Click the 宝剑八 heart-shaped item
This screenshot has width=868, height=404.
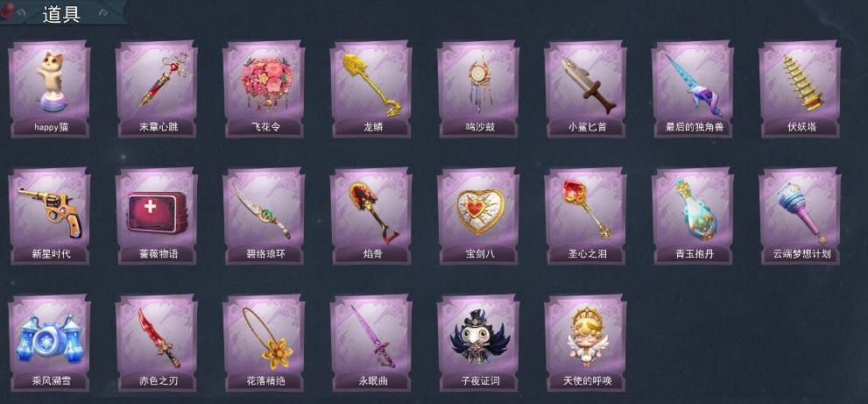[478, 216]
